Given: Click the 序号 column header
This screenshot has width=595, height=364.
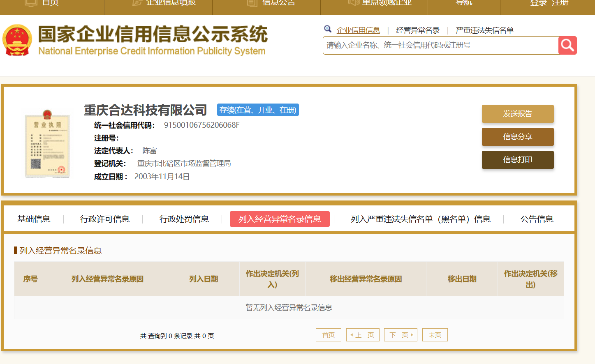Looking at the screenshot, I should [x=30, y=279].
